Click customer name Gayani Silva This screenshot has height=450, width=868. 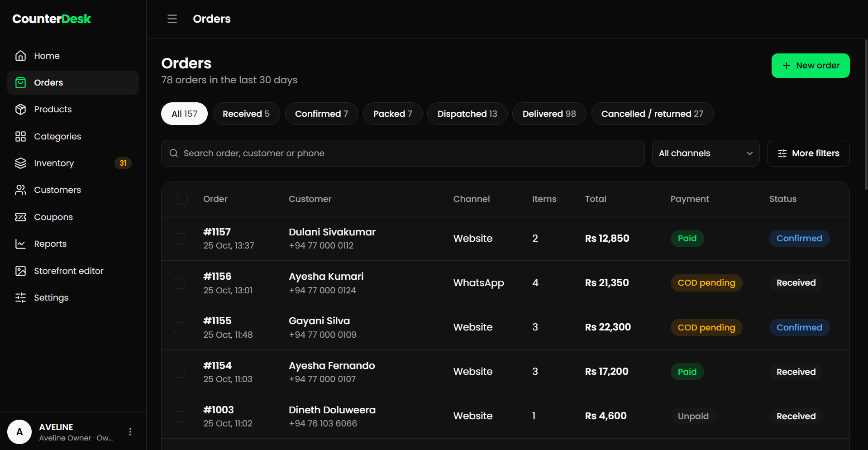(320, 321)
